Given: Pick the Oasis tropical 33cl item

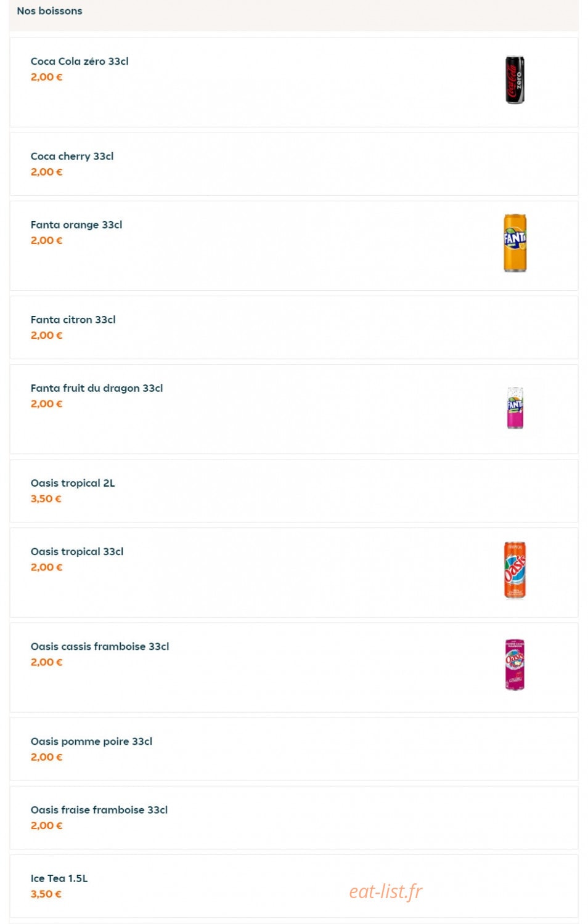Looking at the screenshot, I should pyautogui.click(x=294, y=572).
